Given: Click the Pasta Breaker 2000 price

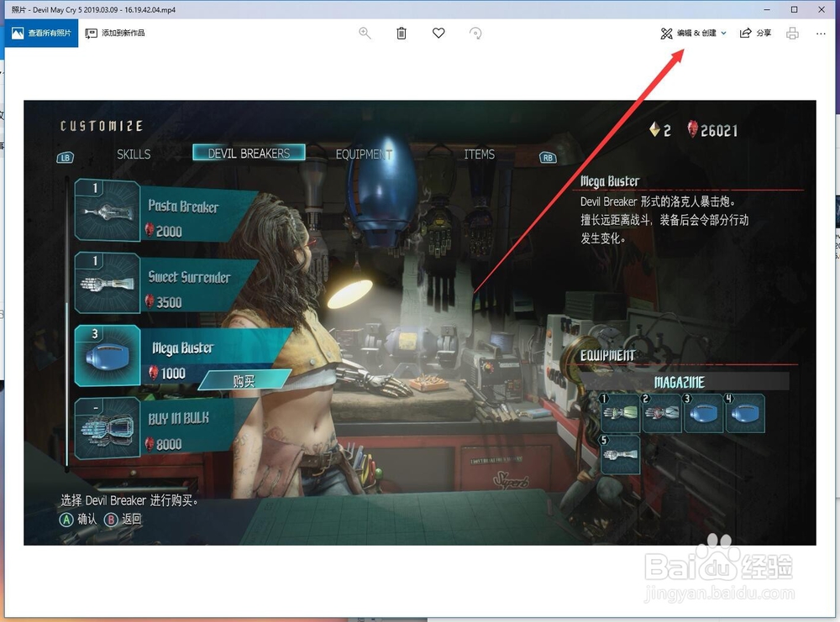Looking at the screenshot, I should click(164, 231).
